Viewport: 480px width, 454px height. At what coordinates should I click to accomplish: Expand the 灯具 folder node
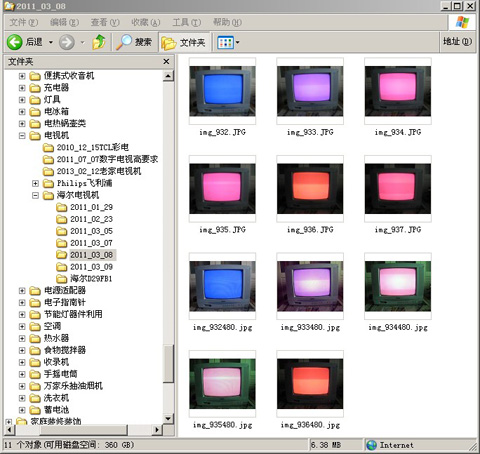coord(22,100)
